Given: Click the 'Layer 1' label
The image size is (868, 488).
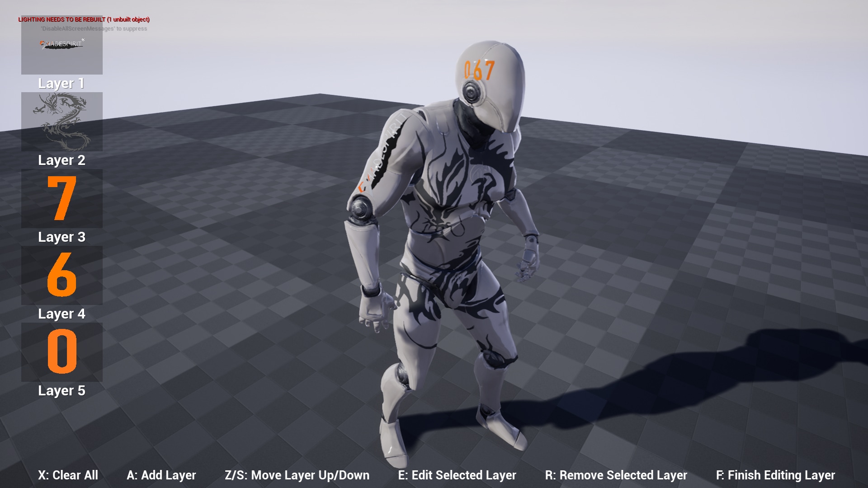Looking at the screenshot, I should (x=61, y=84).
